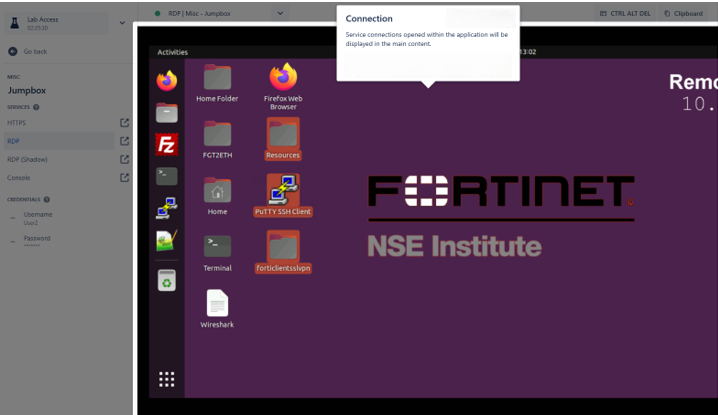Select the HTTPS service
Image resolution: width=718 pixels, height=415 pixels.
tap(59, 123)
